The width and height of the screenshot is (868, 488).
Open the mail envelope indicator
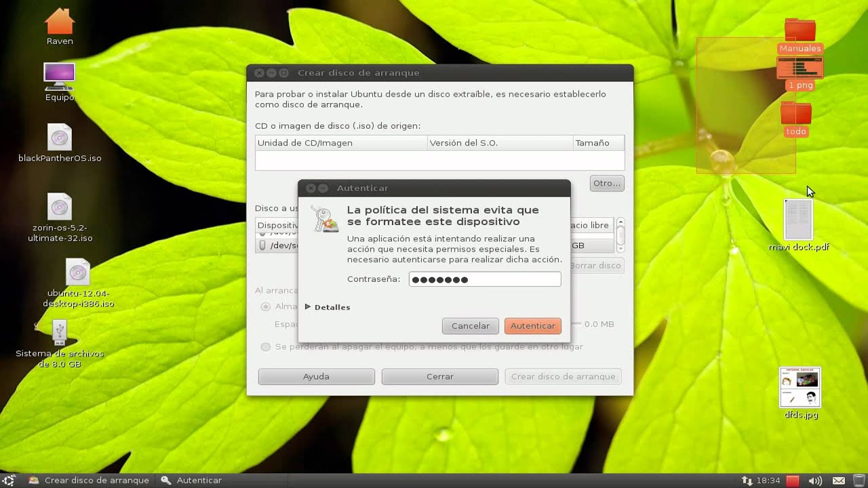839,481
